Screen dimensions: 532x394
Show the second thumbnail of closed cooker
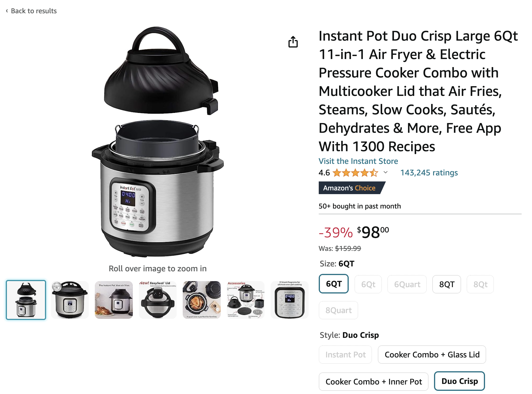pos(70,300)
